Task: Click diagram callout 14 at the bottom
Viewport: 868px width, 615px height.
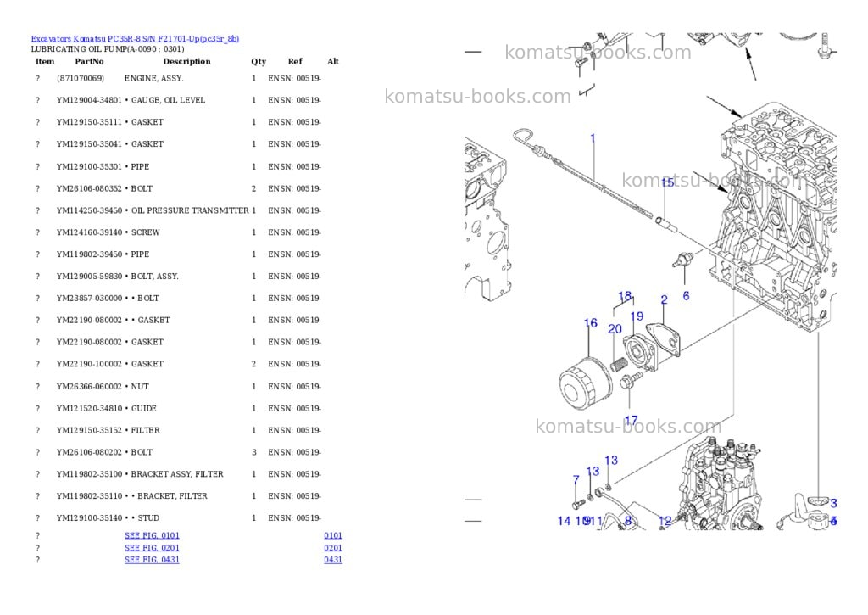Action: click(564, 521)
